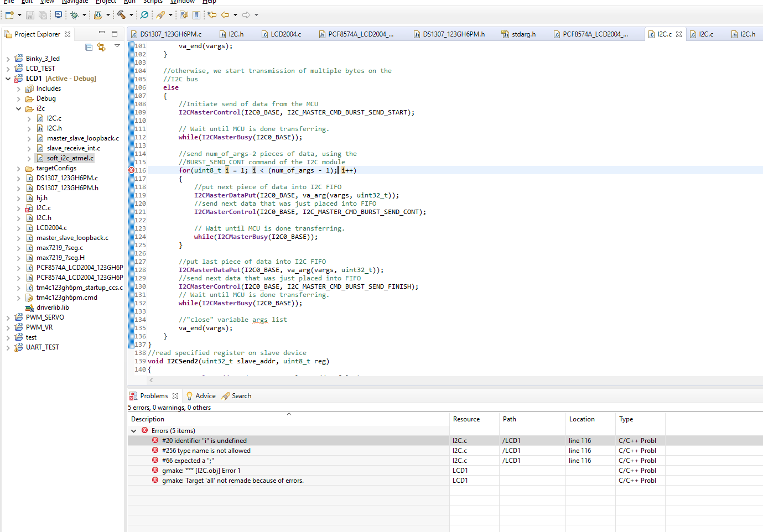
Task: Open soft_i2c_atmel.c in Project Explorer
Action: (x=70, y=158)
